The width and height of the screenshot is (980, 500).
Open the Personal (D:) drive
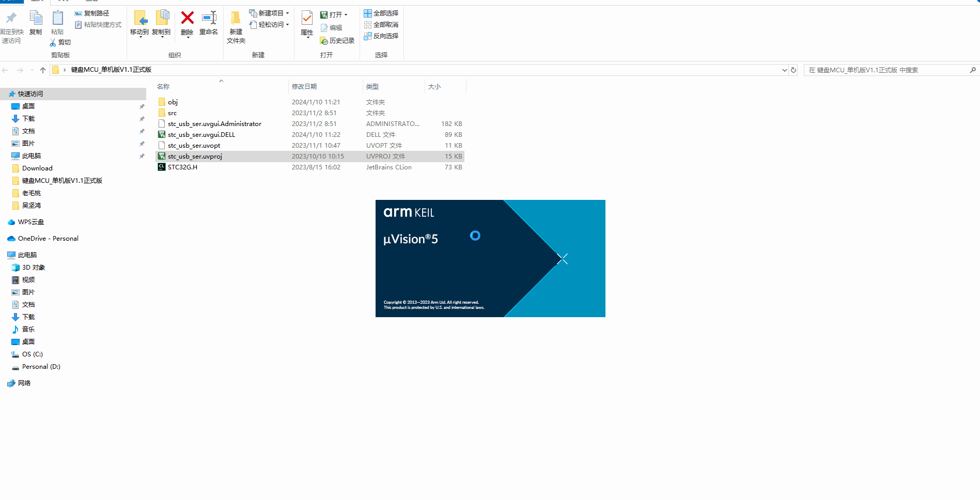point(41,367)
